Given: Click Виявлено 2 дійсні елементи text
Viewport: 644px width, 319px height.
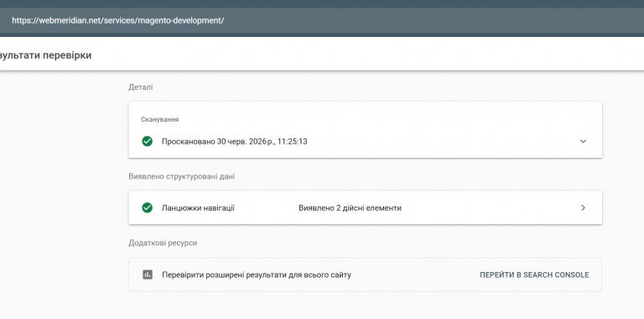Looking at the screenshot, I should [x=350, y=208].
